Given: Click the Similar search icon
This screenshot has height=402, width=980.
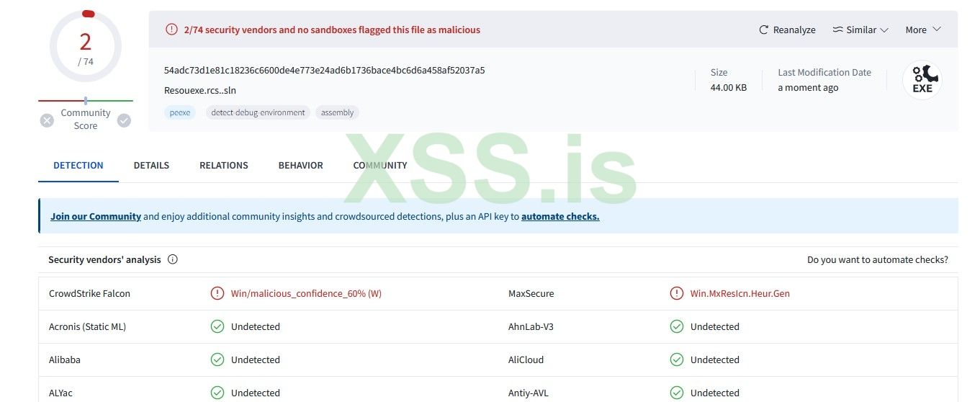Looking at the screenshot, I should pos(837,30).
